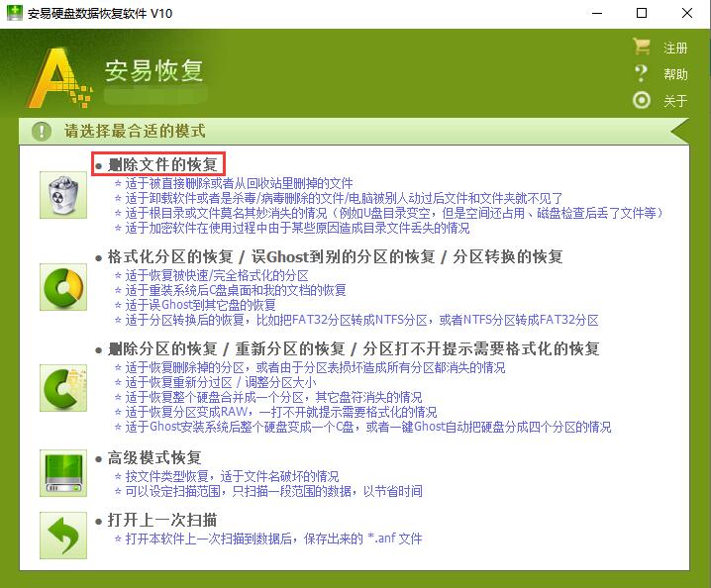711x588 pixels.
Task: Click the app icon in the title bar
Action: [14, 13]
